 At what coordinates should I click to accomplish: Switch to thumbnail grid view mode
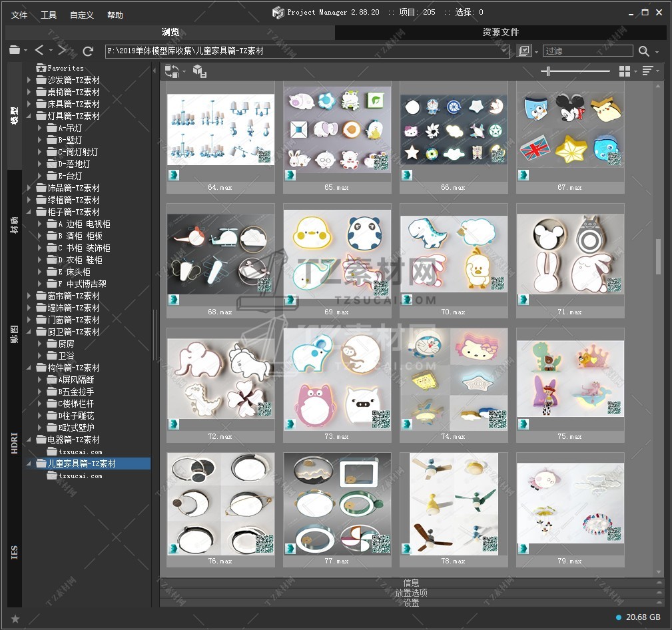pyautogui.click(x=625, y=71)
